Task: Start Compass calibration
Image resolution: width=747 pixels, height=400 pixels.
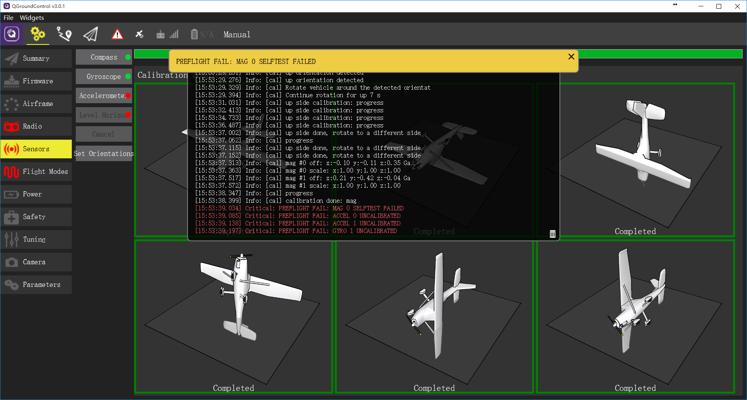Action: click(104, 58)
